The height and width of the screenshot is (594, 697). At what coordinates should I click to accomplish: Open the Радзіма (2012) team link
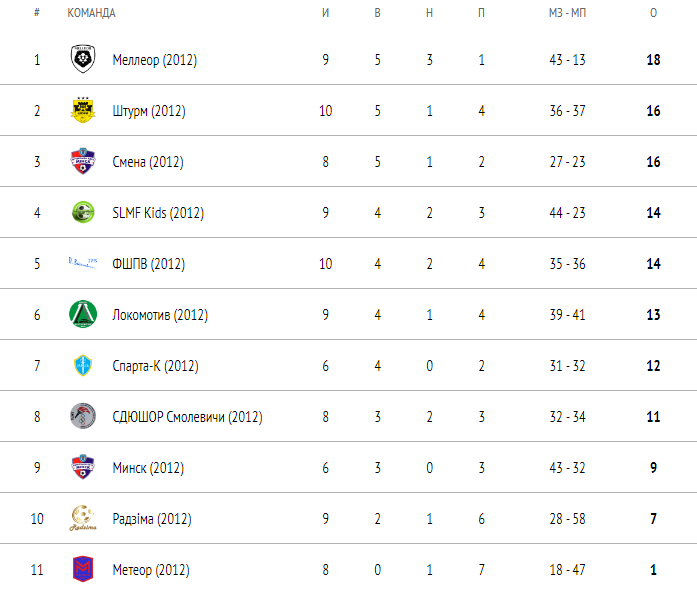tap(152, 519)
